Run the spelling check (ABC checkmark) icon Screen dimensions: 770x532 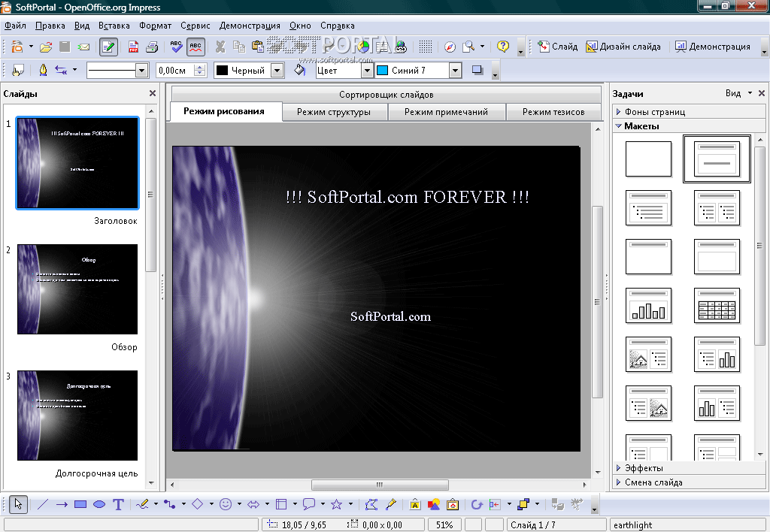click(176, 47)
